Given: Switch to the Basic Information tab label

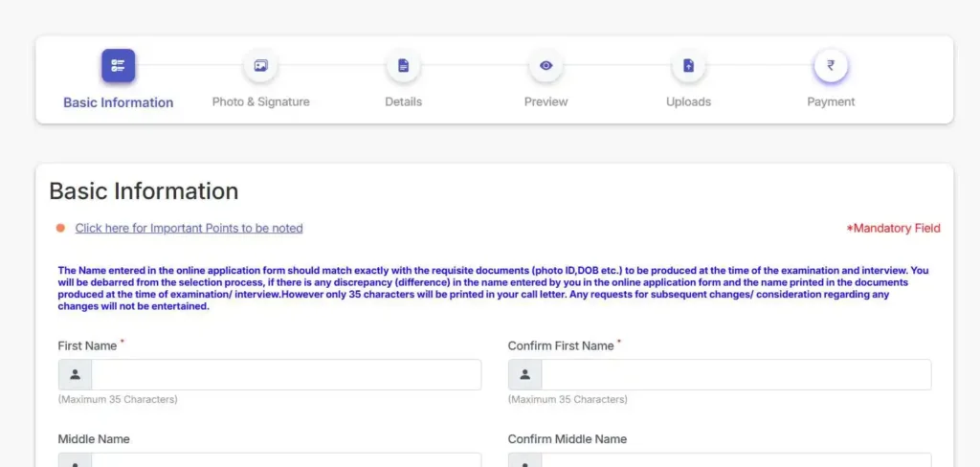Looking at the screenshot, I should [118, 102].
